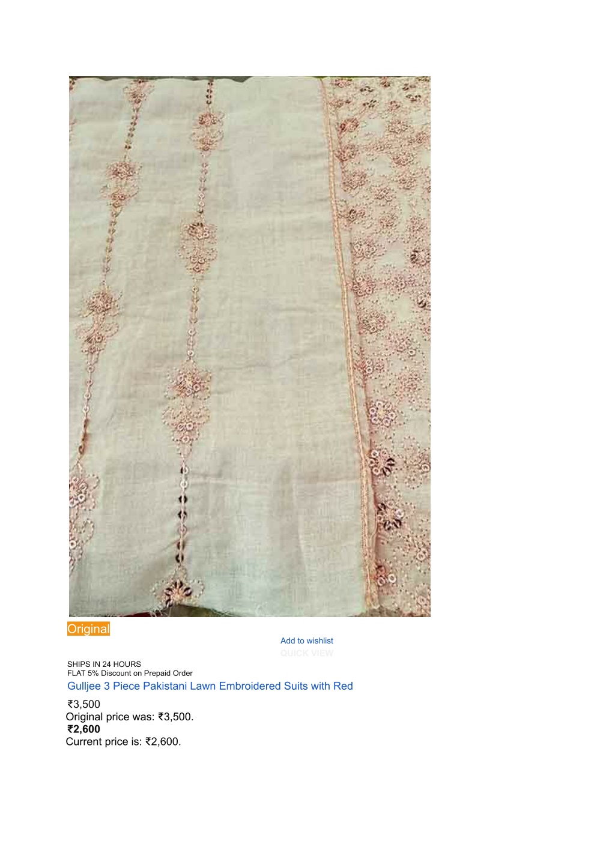This screenshot has width=615, height=868.
Task: Click the word 'Pakistani' in the product title
Action: [x=165, y=686]
